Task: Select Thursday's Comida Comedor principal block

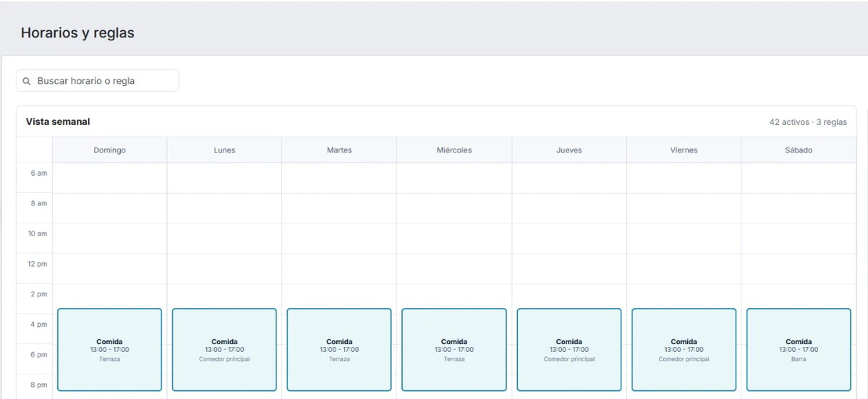Action: point(569,350)
